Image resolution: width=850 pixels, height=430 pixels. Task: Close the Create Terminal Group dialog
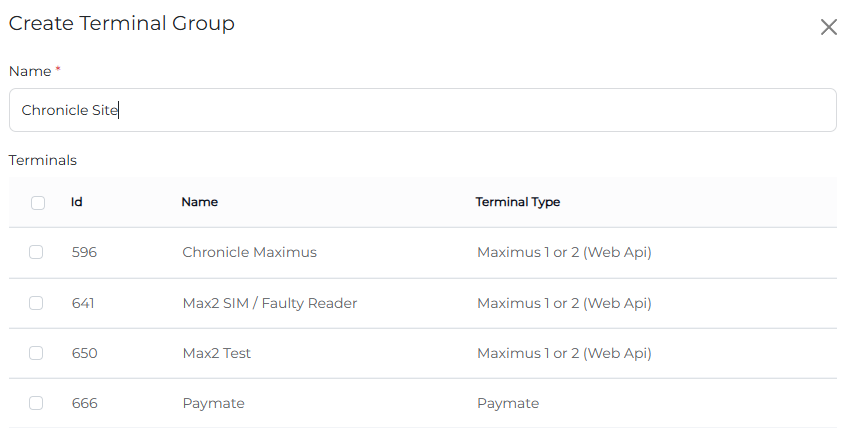(x=828, y=27)
